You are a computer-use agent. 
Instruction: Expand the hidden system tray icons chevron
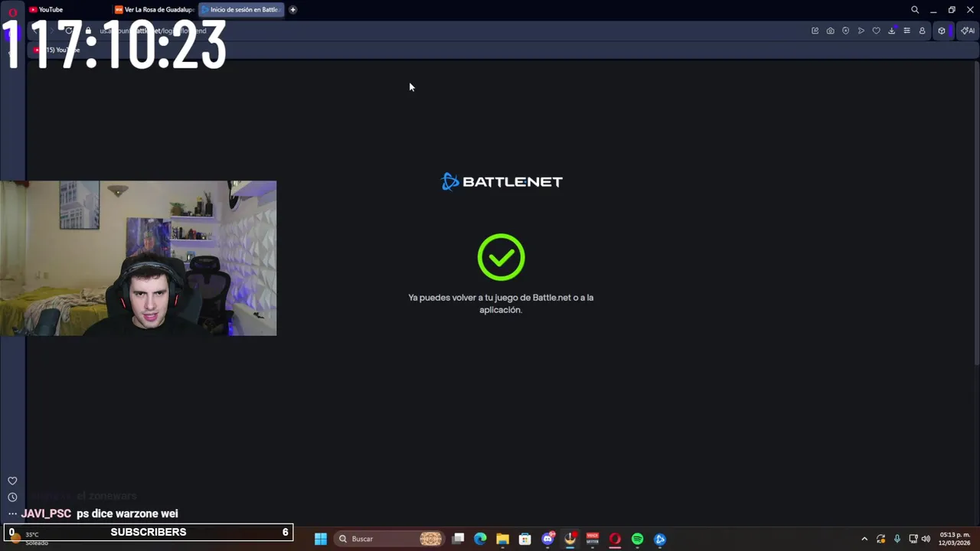864,539
